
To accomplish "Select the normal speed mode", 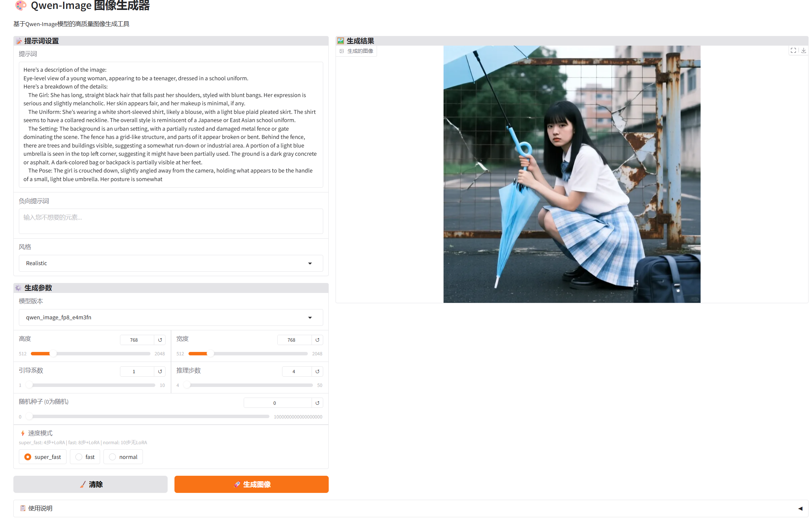I will point(123,457).
